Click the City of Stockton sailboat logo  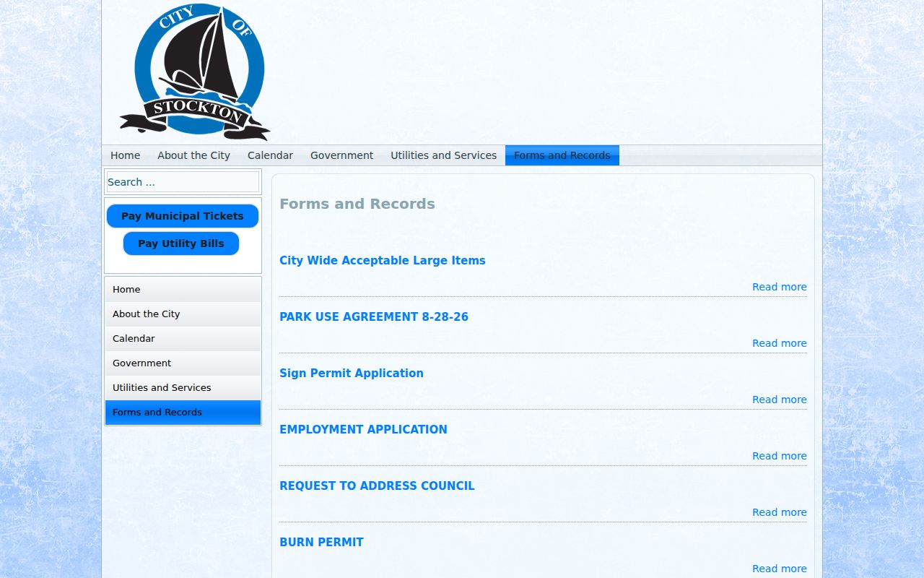(x=195, y=71)
